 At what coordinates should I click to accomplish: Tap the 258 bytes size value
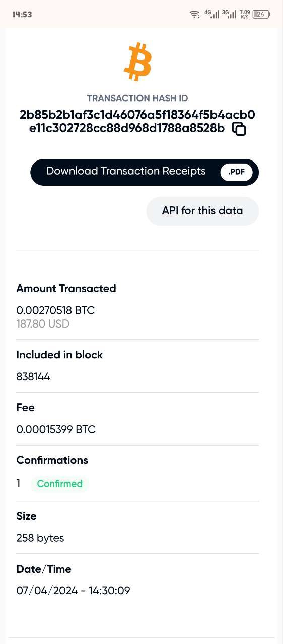[40, 538]
